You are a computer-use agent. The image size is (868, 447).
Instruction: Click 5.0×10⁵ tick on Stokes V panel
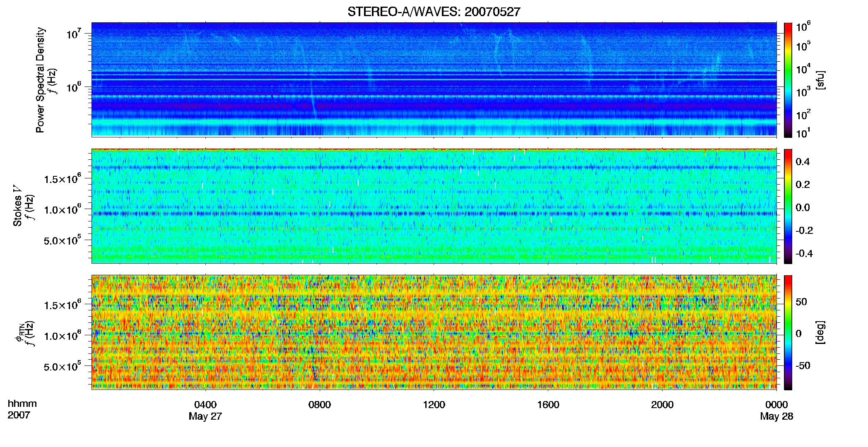[x=63, y=240]
